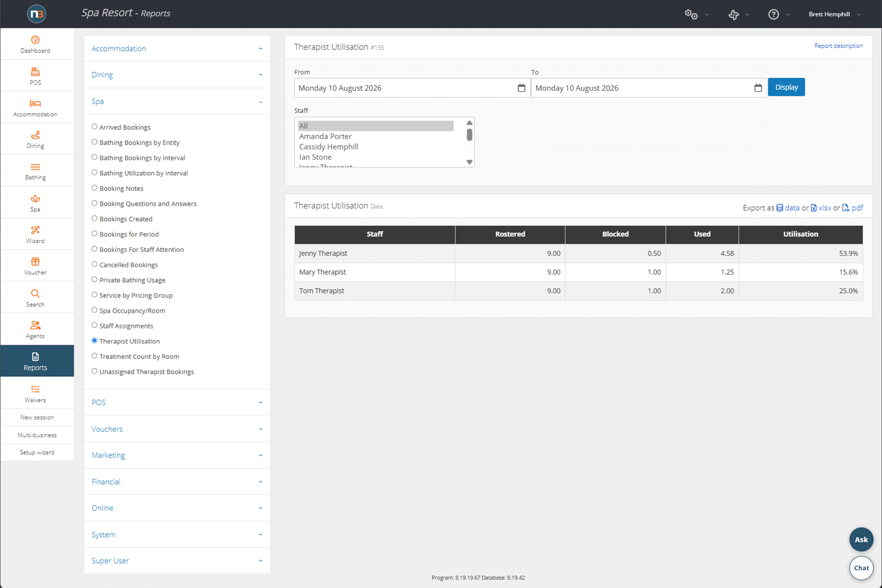Open the Spa lotus sidebar icon
Screen dimensions: 882x588
(x=35, y=198)
